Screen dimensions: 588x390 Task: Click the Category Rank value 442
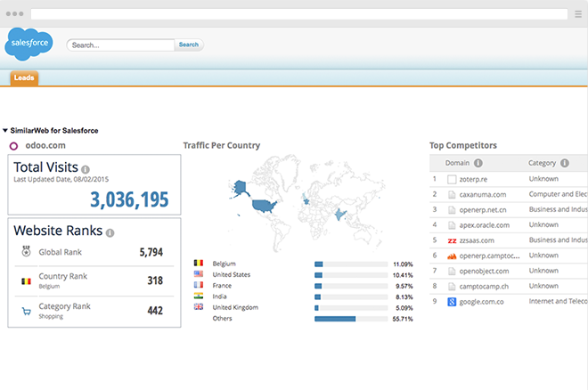[155, 311]
